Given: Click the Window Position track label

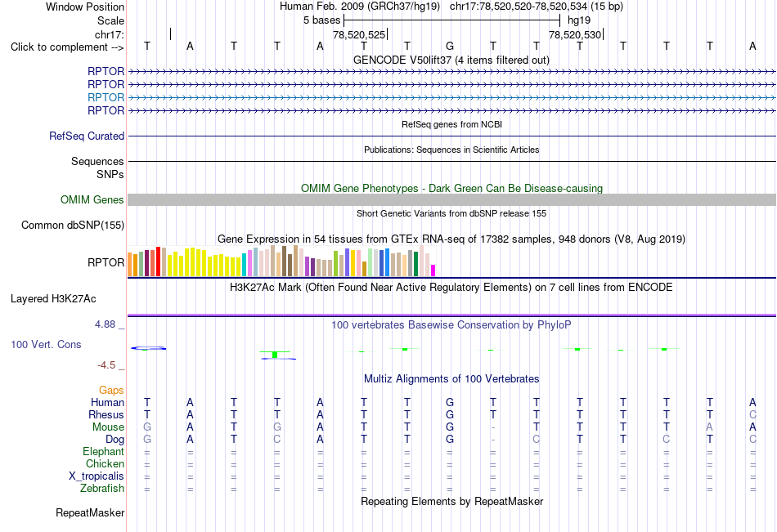Looking at the screenshot, I should coord(85,7).
